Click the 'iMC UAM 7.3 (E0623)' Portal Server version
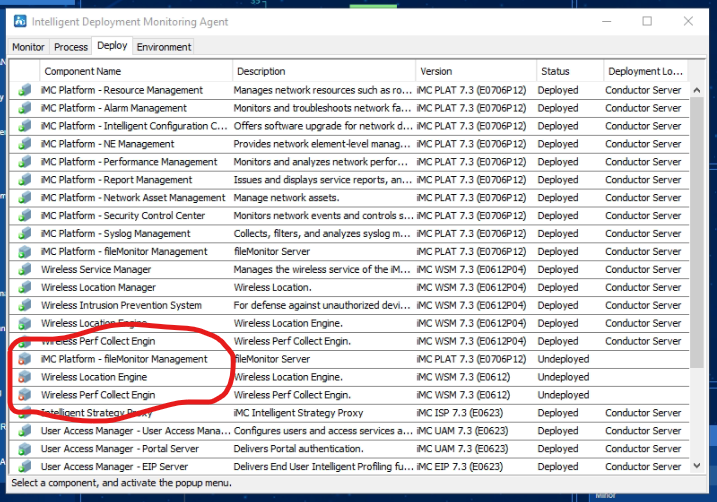 462,449
